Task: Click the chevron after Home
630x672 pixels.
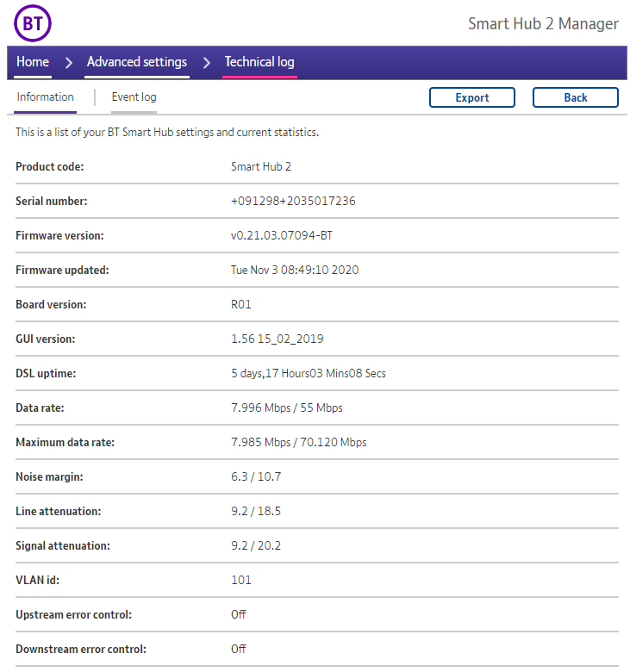Action: coord(69,63)
